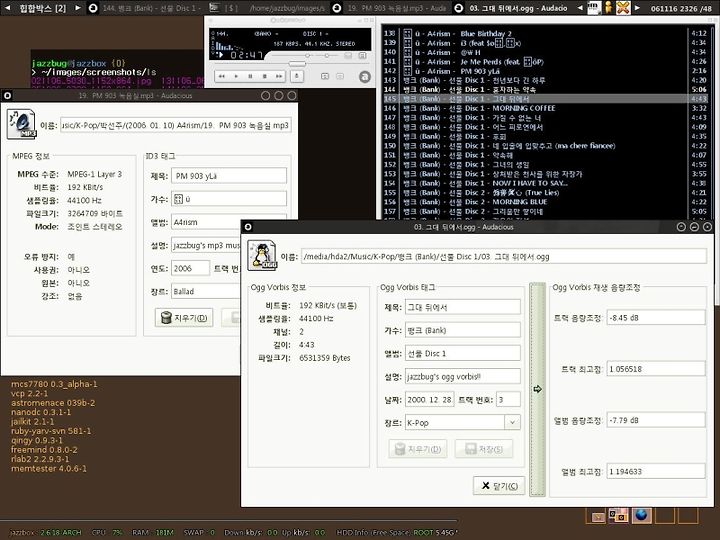Image resolution: width=720 pixels, height=540 pixels.
Task: Switch to taskbar item '144. 뱅크 (Bank)' player
Action: pyautogui.click(x=146, y=8)
